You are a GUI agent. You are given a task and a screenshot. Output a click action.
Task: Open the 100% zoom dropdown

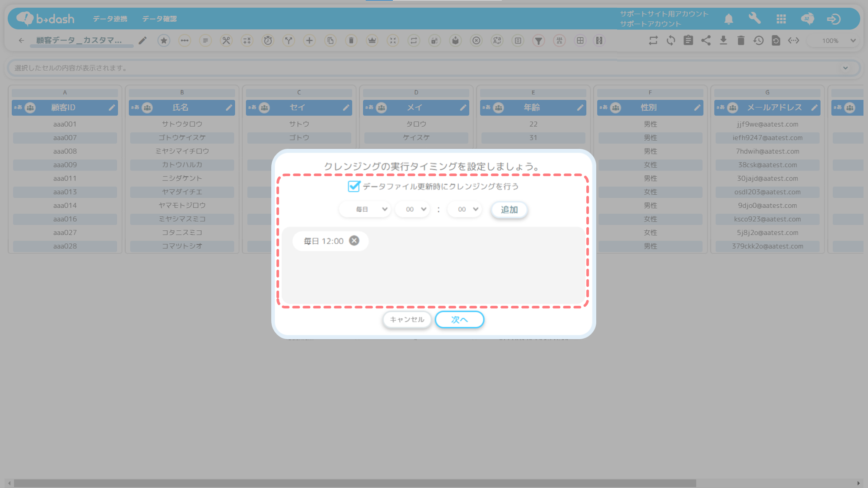click(838, 41)
